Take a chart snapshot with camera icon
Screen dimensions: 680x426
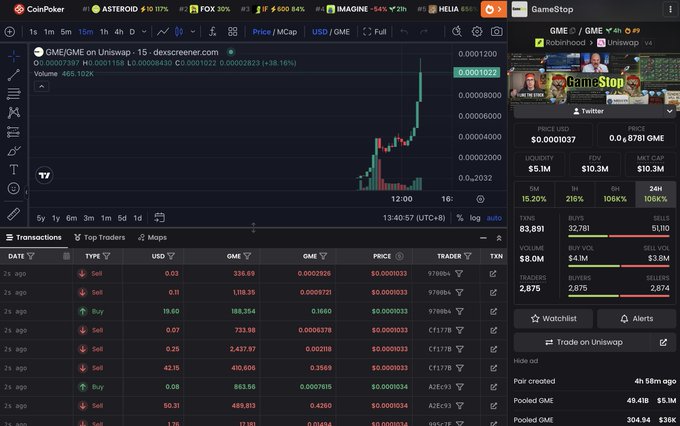[497, 32]
